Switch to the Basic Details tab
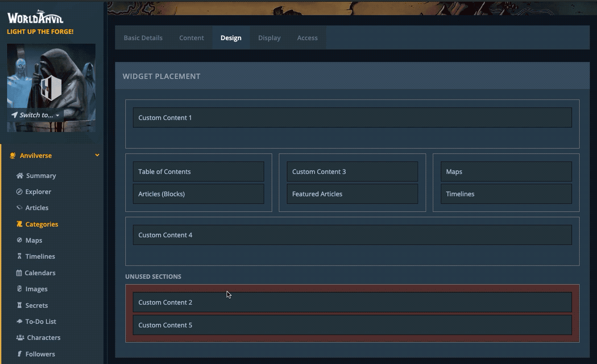The height and width of the screenshot is (364, 597). coord(143,38)
